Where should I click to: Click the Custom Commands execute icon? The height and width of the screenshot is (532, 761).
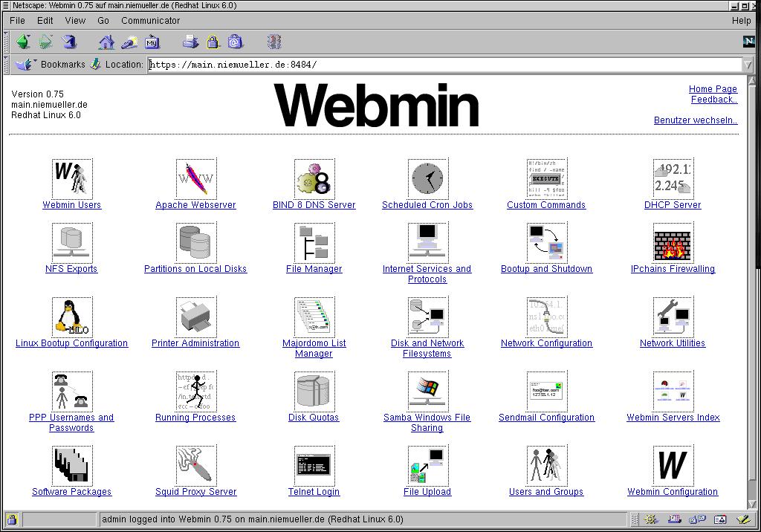[x=546, y=178]
